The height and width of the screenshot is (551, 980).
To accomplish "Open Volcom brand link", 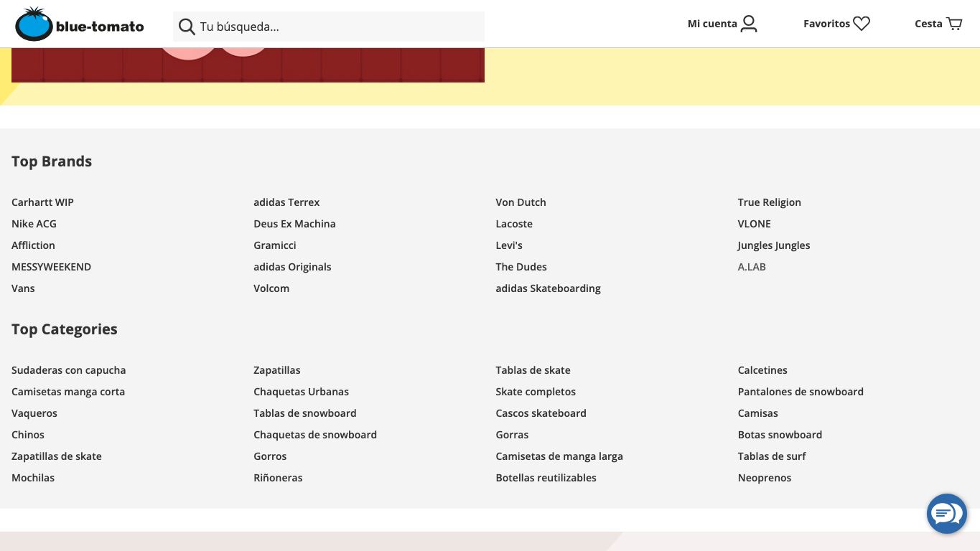I will coord(271,288).
